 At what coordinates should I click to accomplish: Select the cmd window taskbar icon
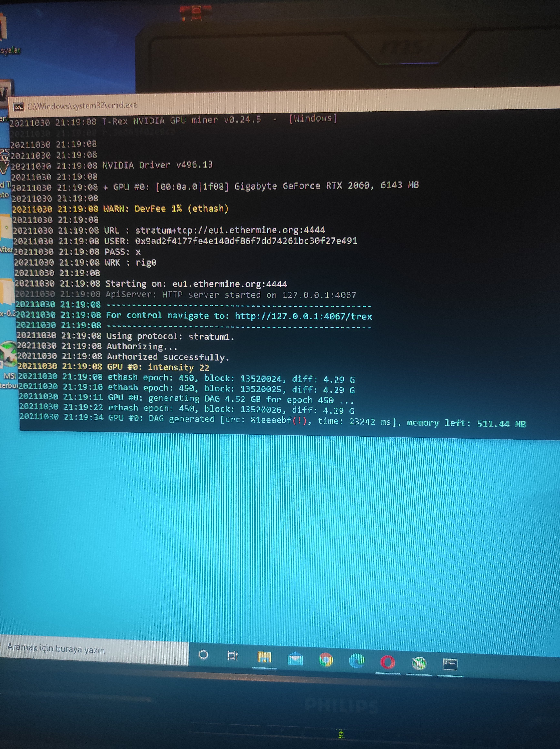(450, 664)
